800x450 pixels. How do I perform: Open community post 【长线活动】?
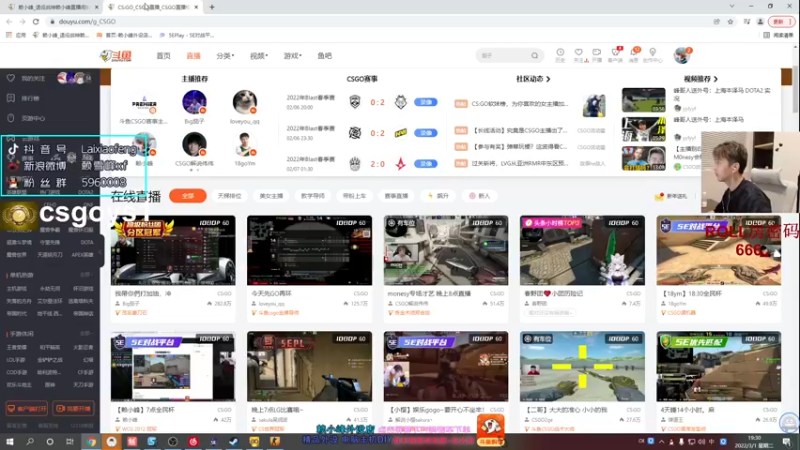519,131
